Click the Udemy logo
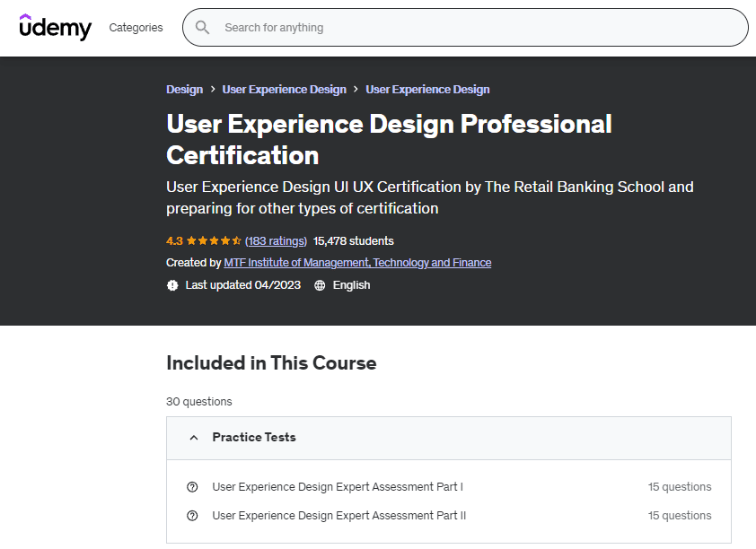Screen dimensions: 756x549 55,28
